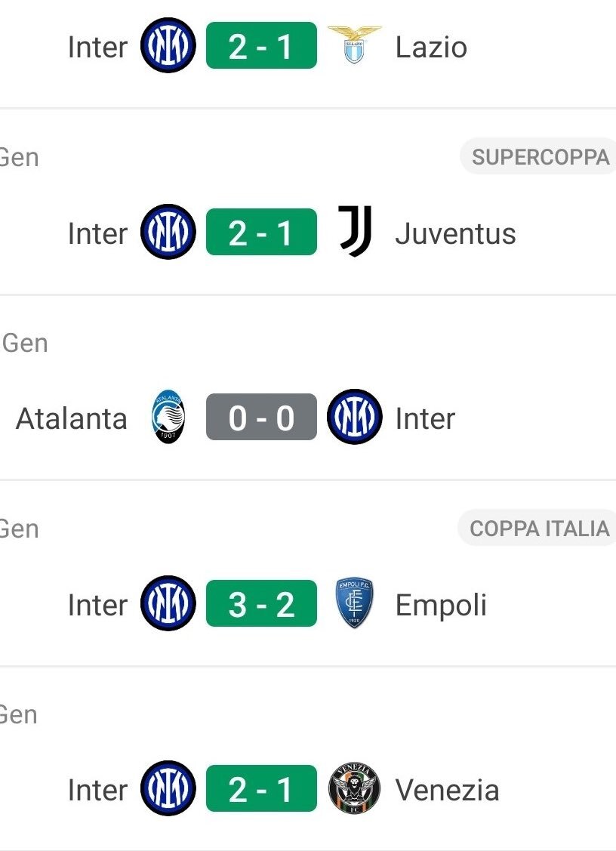Open the Inter 3-2 Empoli score
The width and height of the screenshot is (616, 851).
click(x=262, y=603)
